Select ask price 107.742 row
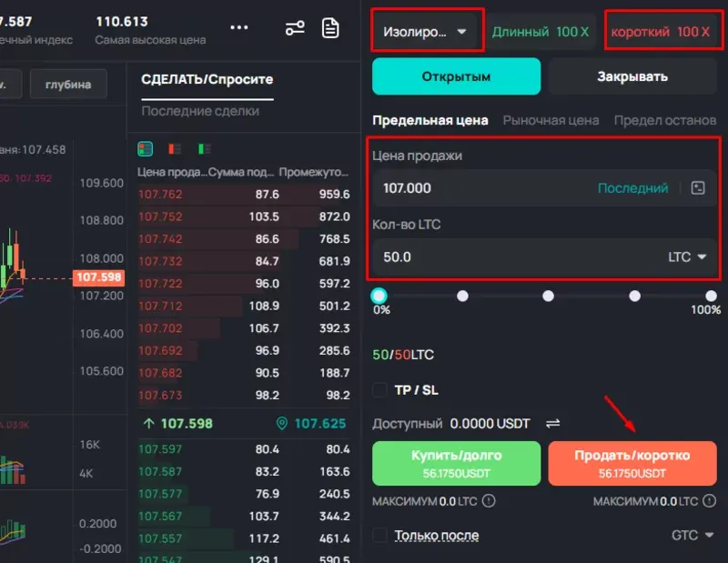 [x=244, y=238]
